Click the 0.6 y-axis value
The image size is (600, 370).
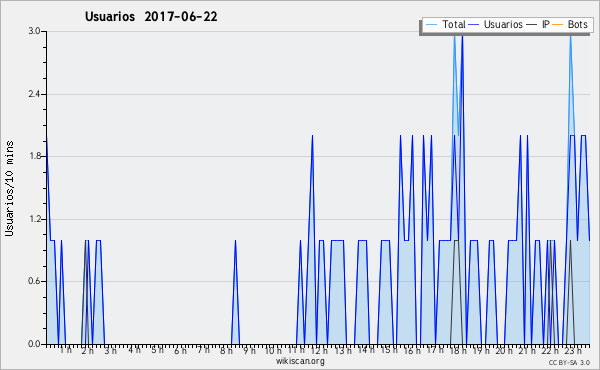[x=34, y=281]
